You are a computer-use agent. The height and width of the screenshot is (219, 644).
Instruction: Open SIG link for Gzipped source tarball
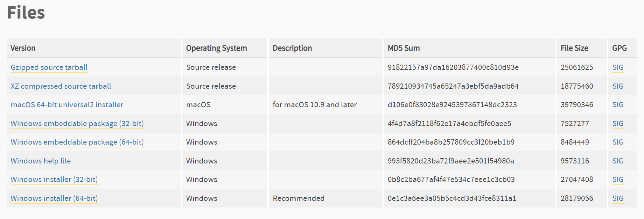[618, 67]
